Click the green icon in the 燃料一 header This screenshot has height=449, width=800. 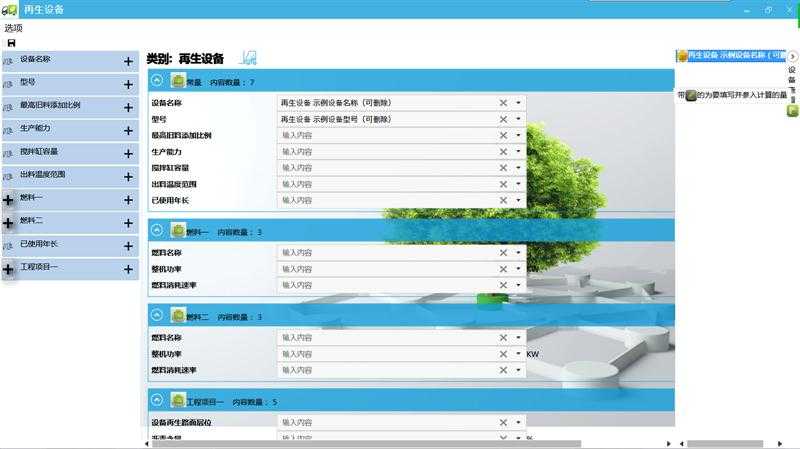178,231
